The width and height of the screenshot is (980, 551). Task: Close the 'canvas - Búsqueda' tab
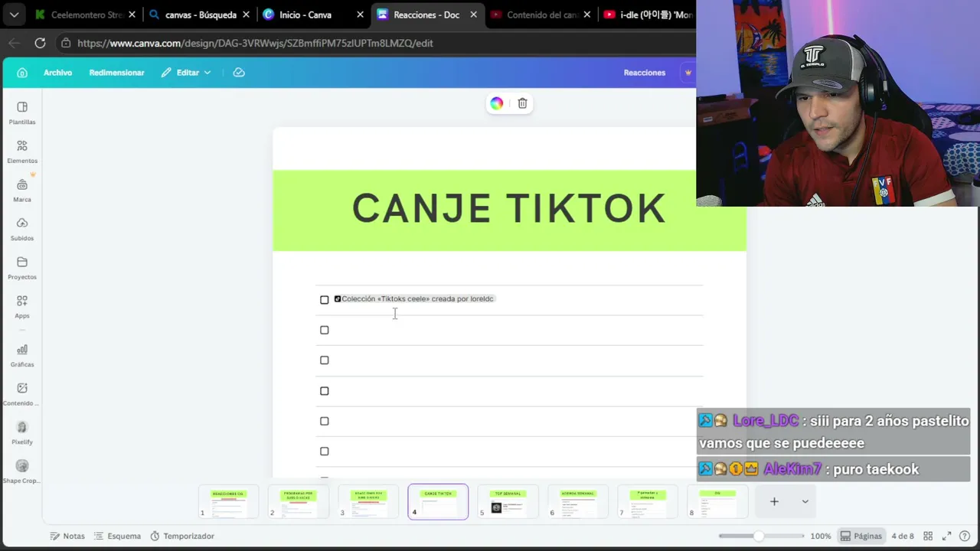pos(246,15)
